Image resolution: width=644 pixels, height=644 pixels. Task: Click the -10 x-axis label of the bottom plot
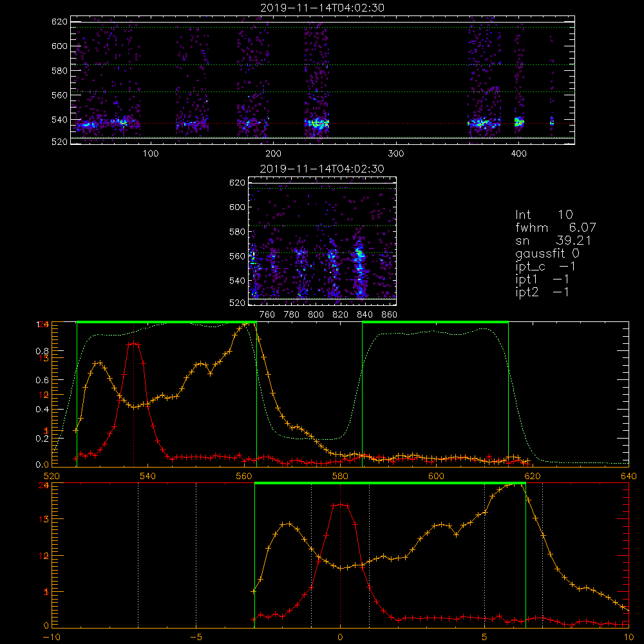[x=52, y=638]
